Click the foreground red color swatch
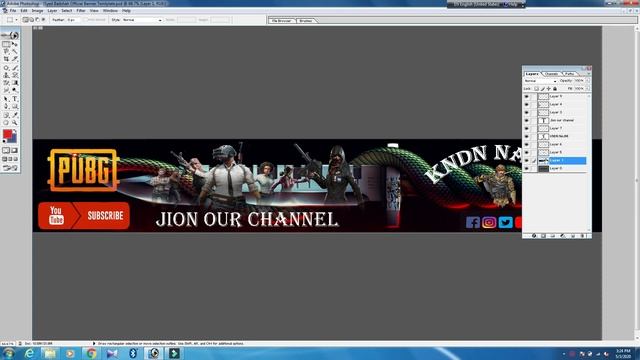This screenshot has height=360, width=640. coord(7,134)
